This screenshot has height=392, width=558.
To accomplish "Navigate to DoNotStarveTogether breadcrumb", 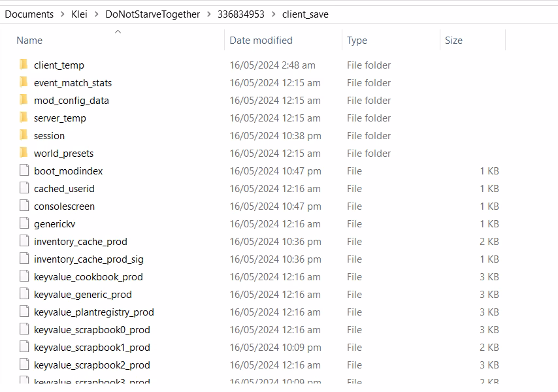I will click(x=153, y=14).
